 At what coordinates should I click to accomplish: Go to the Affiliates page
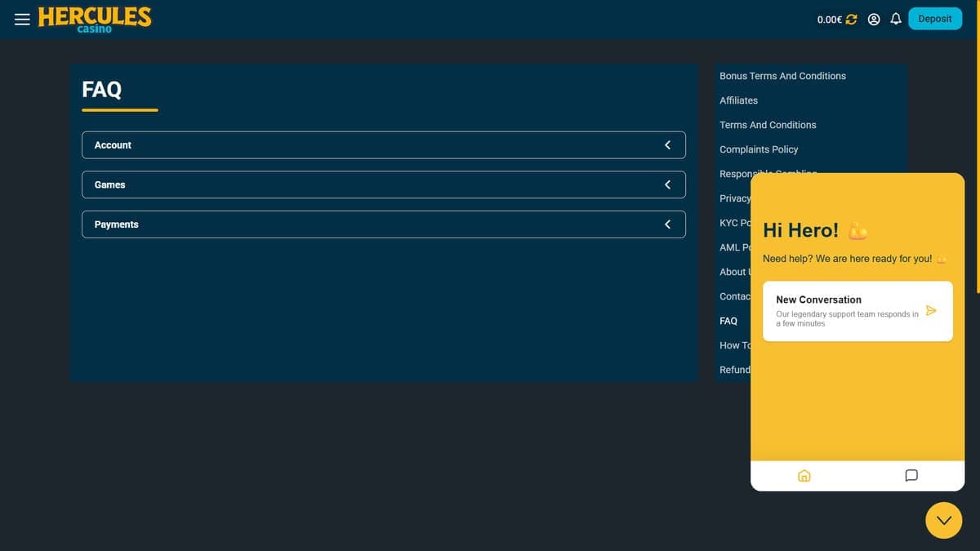[x=738, y=100]
